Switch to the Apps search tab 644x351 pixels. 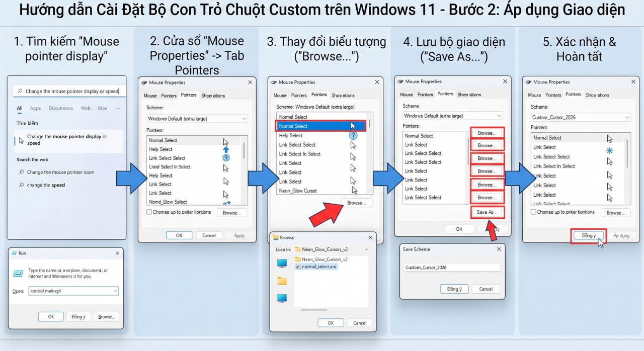click(x=35, y=108)
